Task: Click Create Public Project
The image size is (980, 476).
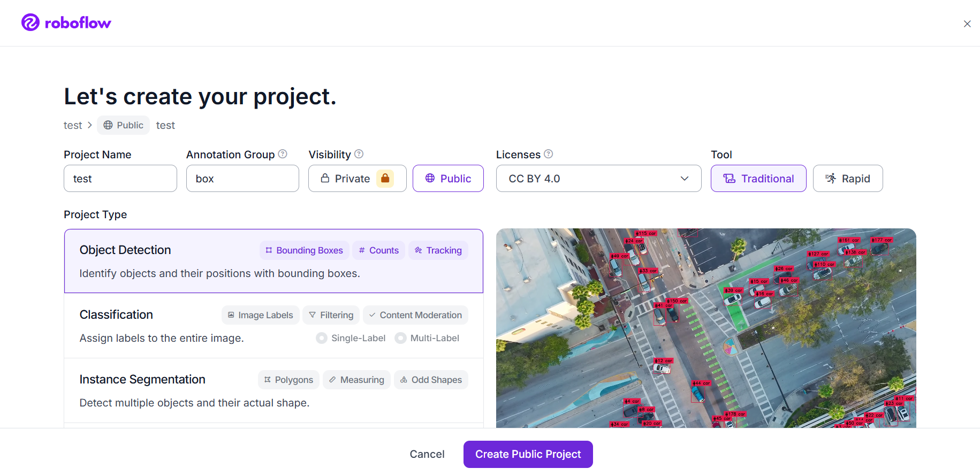Action: pos(528,454)
